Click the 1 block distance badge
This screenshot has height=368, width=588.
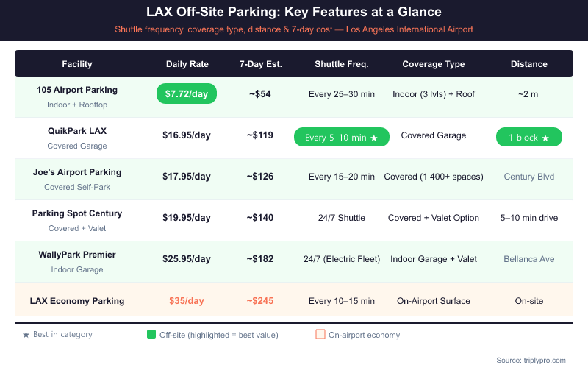pyautogui.click(x=529, y=138)
